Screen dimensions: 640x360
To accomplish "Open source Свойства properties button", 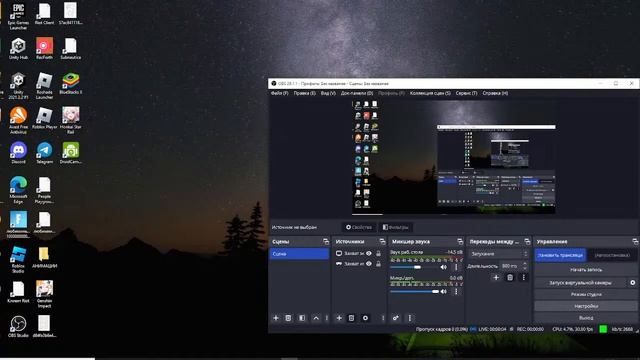I will tap(359, 227).
